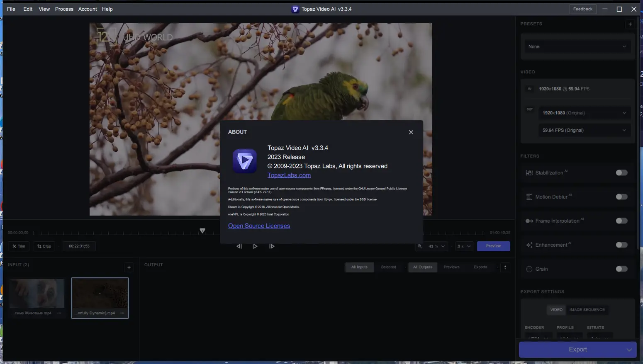643x364 pixels.
Task: Add input video with plus icon
Action: [x=129, y=267]
